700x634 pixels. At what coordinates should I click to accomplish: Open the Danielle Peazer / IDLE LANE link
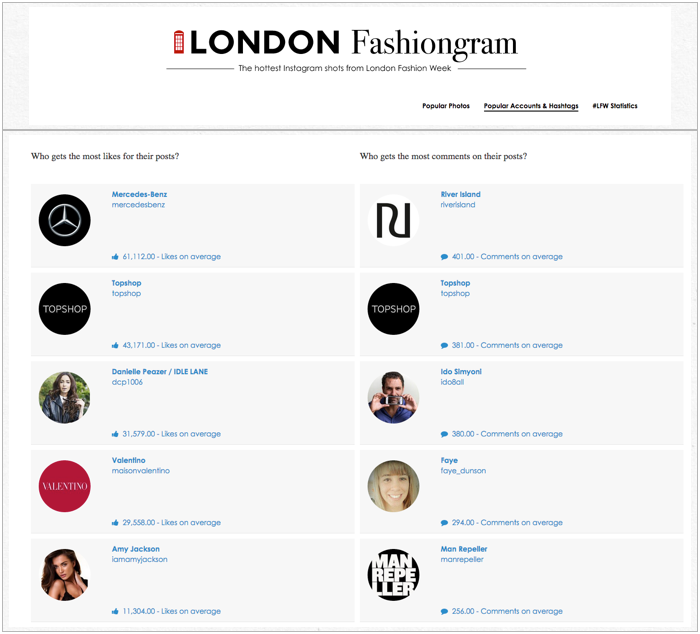pyautogui.click(x=159, y=371)
